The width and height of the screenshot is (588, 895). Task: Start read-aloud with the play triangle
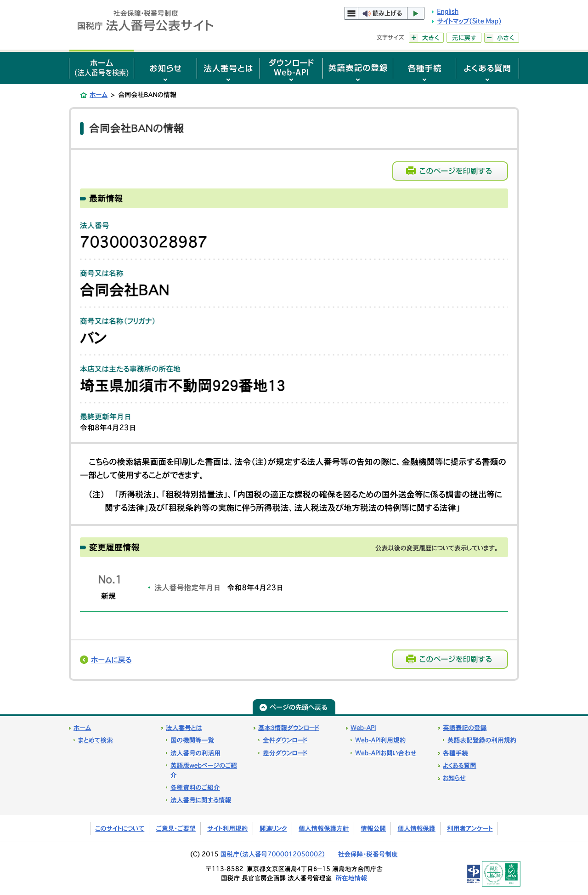coord(415,13)
